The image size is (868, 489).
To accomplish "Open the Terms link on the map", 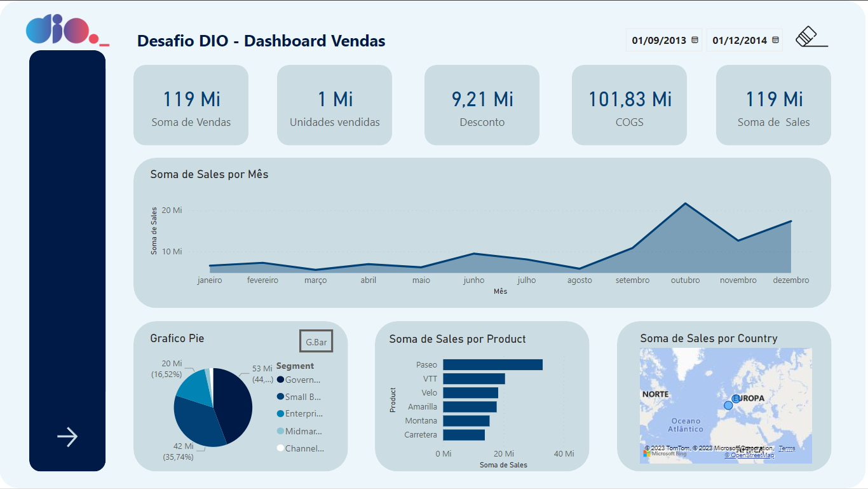I will click(x=787, y=448).
